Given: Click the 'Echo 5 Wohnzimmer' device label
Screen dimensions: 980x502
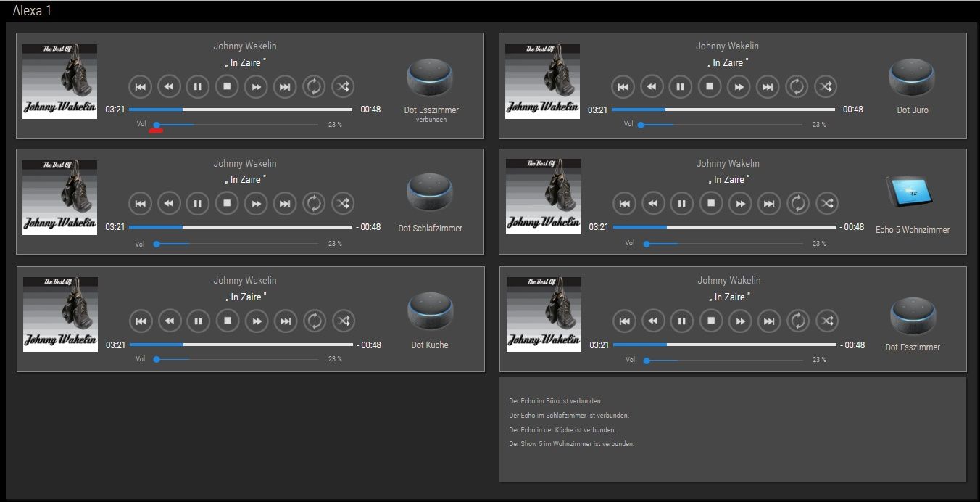Looking at the screenshot, I should tap(913, 229).
